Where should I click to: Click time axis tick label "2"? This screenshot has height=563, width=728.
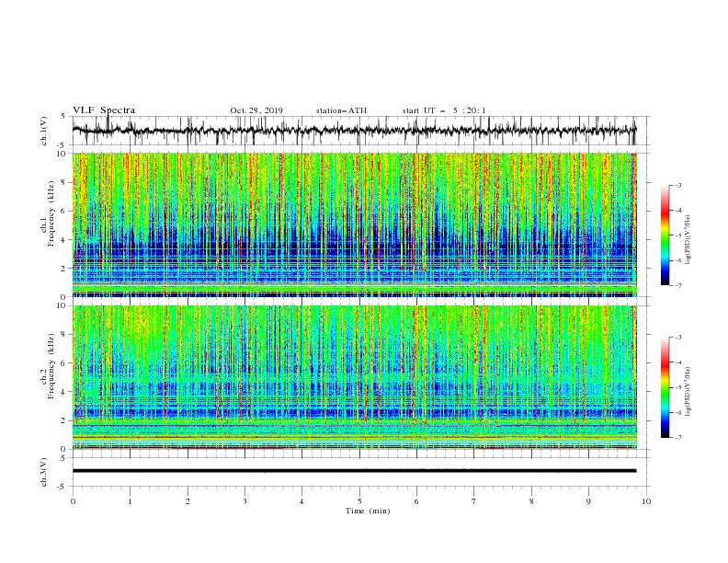(x=188, y=501)
